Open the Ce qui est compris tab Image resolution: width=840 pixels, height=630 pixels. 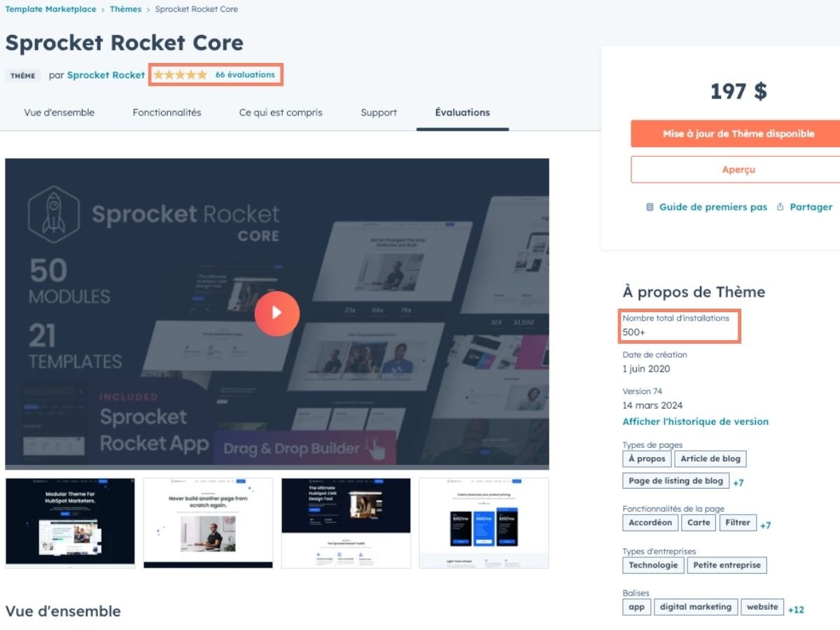281,112
